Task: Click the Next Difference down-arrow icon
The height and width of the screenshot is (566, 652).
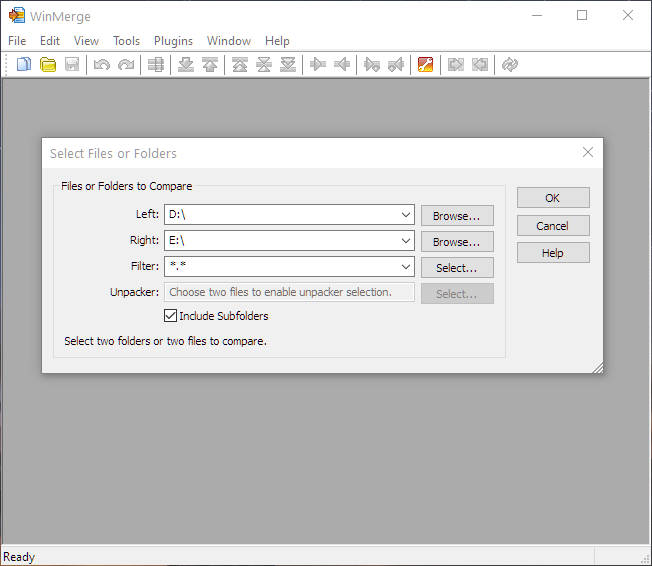Action: point(186,64)
